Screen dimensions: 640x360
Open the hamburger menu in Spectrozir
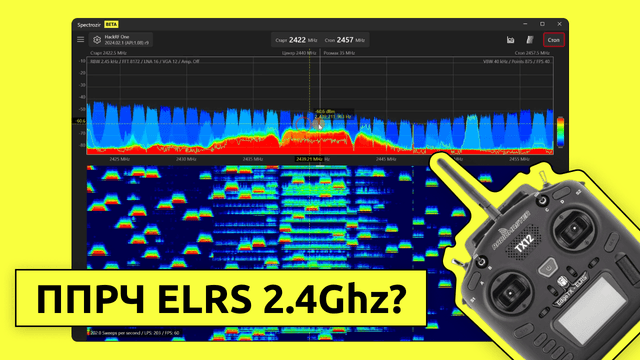80,40
